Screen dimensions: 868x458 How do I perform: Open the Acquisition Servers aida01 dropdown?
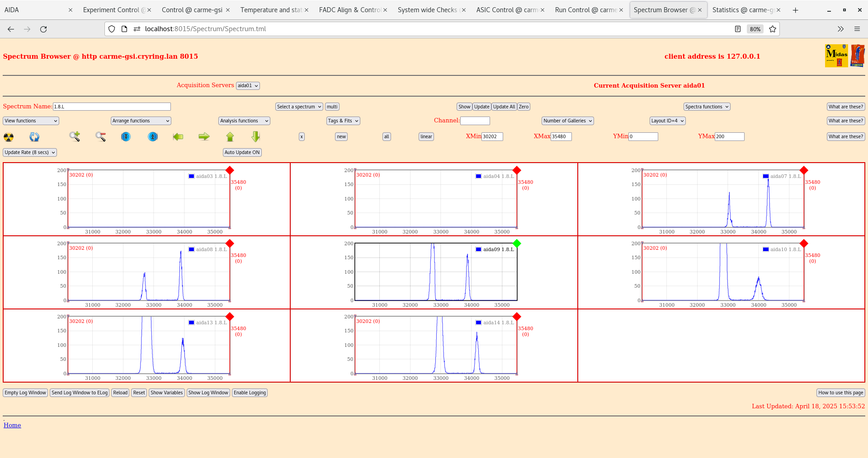[x=248, y=86]
